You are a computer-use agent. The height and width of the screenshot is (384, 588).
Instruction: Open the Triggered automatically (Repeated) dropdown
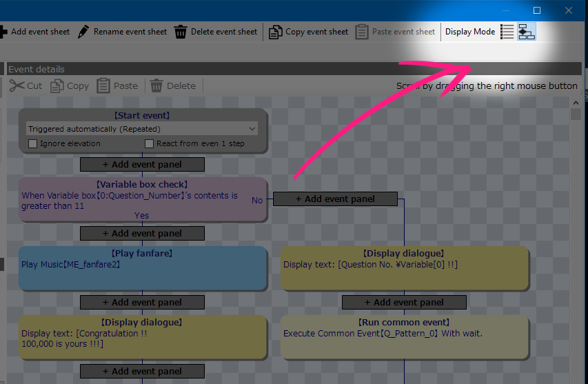pyautogui.click(x=142, y=129)
